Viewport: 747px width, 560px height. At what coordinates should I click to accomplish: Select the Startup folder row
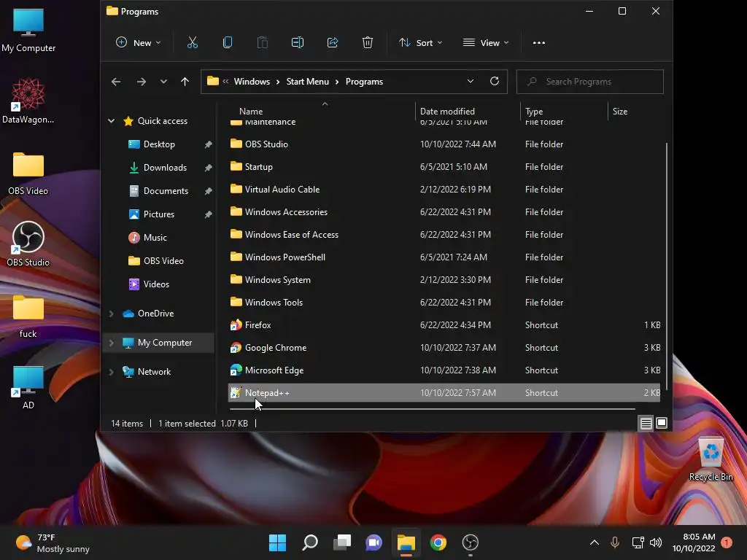444,167
